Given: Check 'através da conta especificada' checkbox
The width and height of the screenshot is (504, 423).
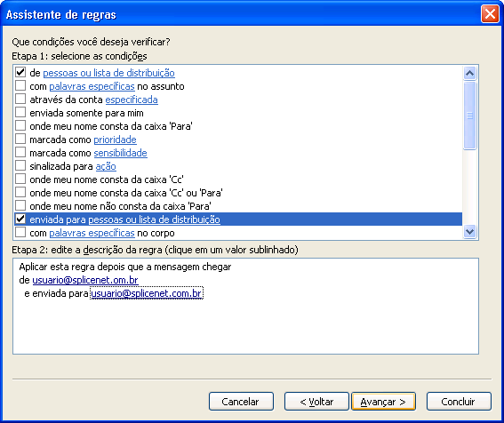Looking at the screenshot, I should point(20,99).
